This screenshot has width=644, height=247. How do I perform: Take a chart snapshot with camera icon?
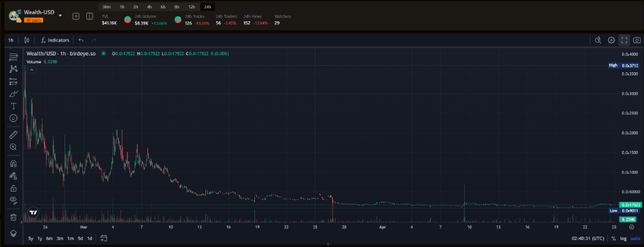(637, 40)
